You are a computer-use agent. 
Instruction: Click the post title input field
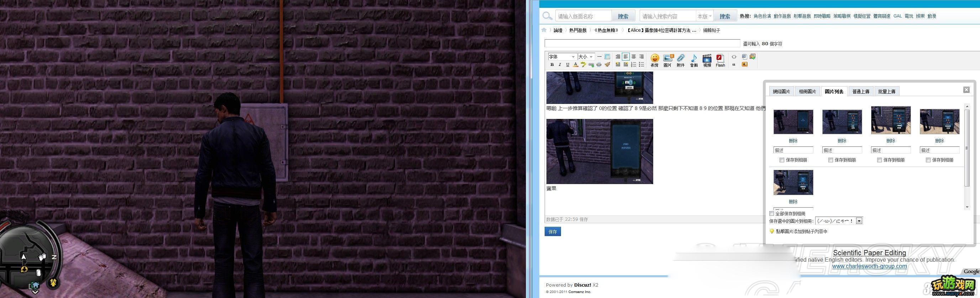(x=643, y=43)
